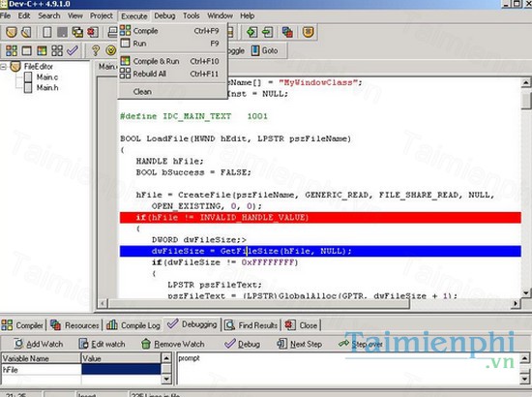
Task: Click the Add Watch button
Action: point(39,344)
